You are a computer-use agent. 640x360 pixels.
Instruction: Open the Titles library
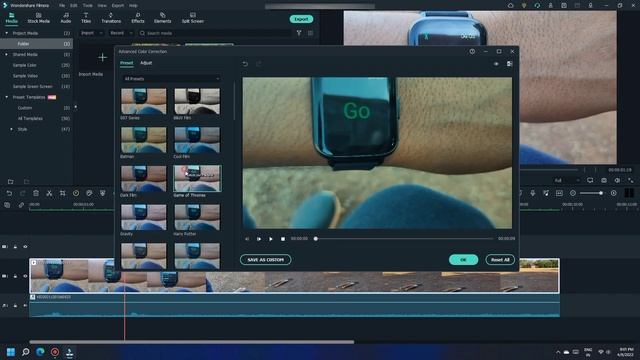(x=86, y=18)
